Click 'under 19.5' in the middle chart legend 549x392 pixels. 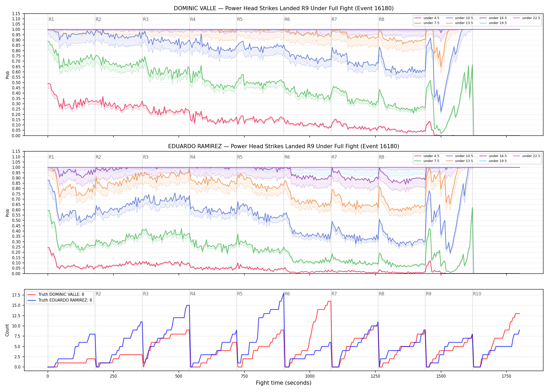pyautogui.click(x=498, y=161)
